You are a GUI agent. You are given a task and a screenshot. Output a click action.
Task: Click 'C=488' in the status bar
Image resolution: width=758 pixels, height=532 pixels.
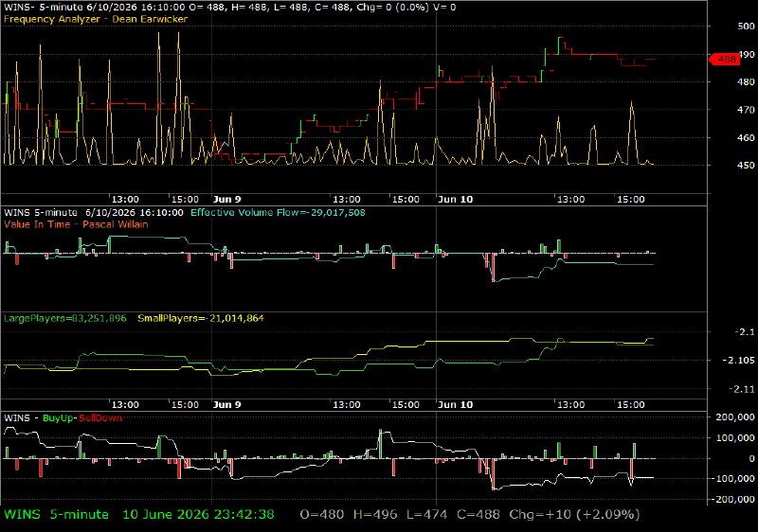pyautogui.click(x=478, y=515)
